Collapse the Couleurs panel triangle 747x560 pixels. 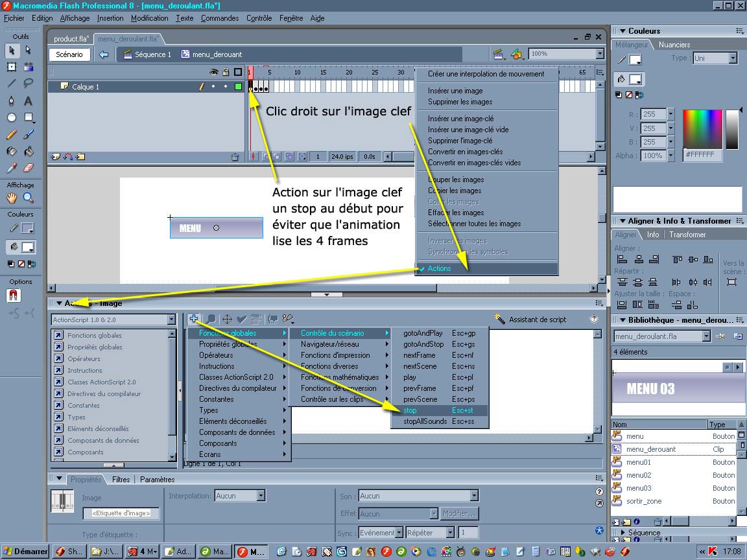622,31
